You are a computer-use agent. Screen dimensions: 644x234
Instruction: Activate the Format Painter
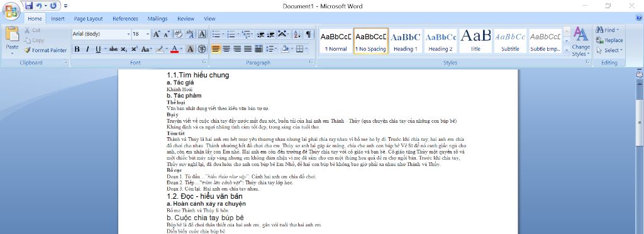coord(45,50)
